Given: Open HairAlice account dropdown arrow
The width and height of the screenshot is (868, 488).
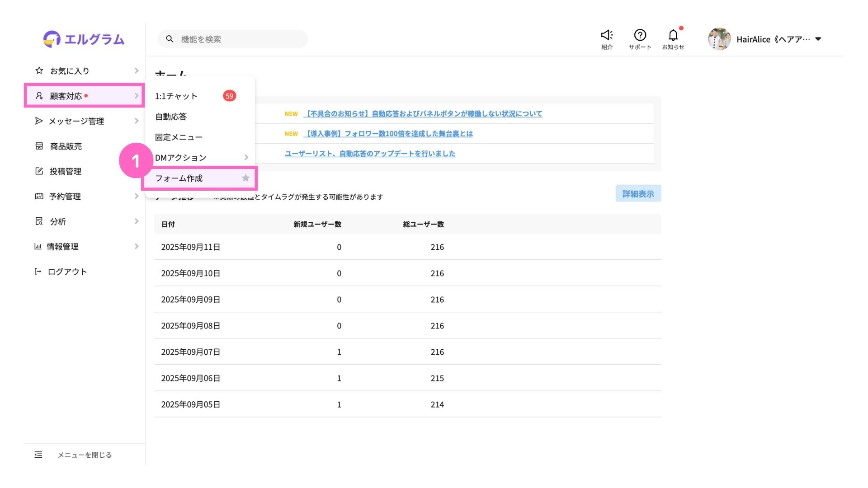Looking at the screenshot, I should [x=818, y=39].
